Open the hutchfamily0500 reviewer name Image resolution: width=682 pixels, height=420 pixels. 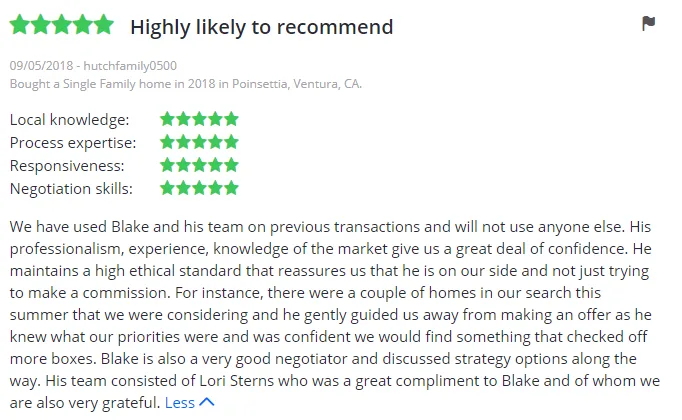click(x=130, y=66)
